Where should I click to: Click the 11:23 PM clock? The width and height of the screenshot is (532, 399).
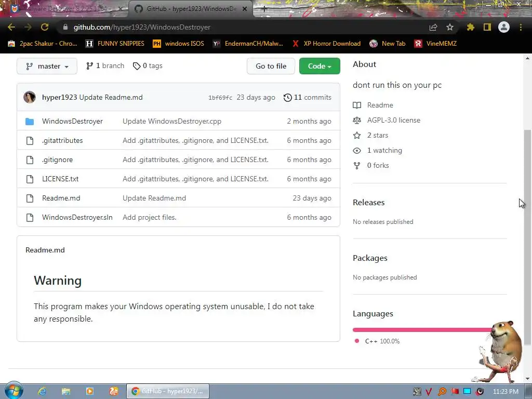click(506, 392)
